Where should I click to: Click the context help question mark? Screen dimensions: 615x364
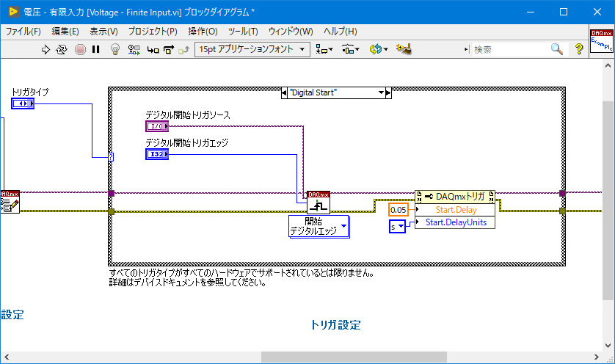coord(579,49)
